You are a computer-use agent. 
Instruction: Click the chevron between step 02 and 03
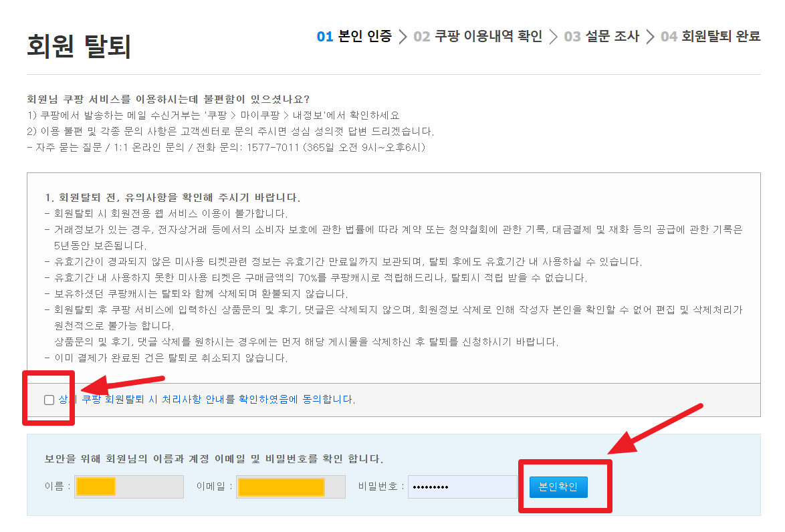pyautogui.click(x=553, y=36)
